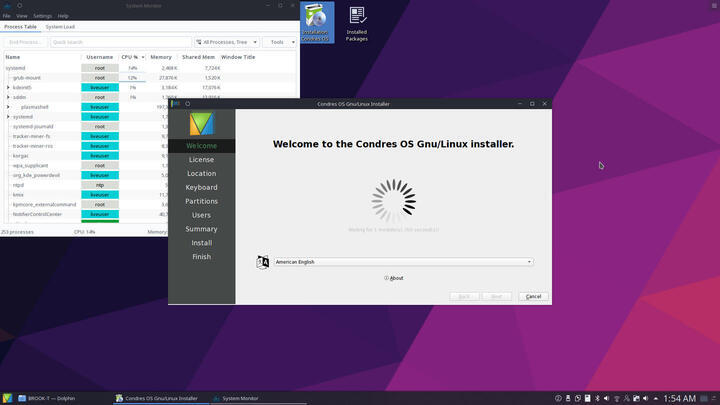The height and width of the screenshot is (405, 720).
Task: Click the Partitions step in installer sidebar
Action: coord(202,201)
